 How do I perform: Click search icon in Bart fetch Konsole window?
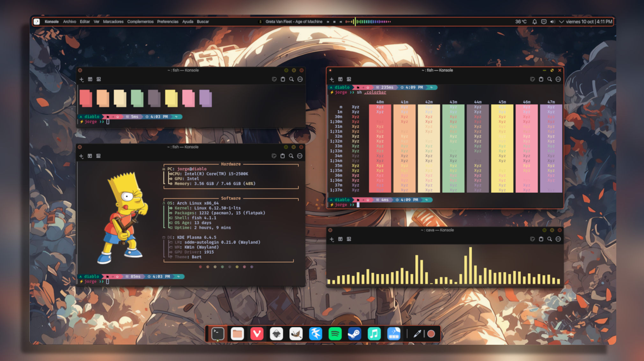[x=291, y=156]
